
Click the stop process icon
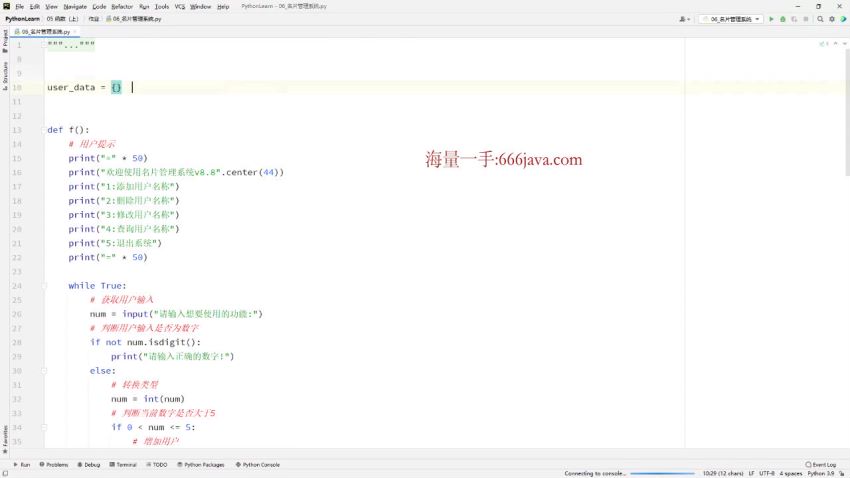coord(806,19)
